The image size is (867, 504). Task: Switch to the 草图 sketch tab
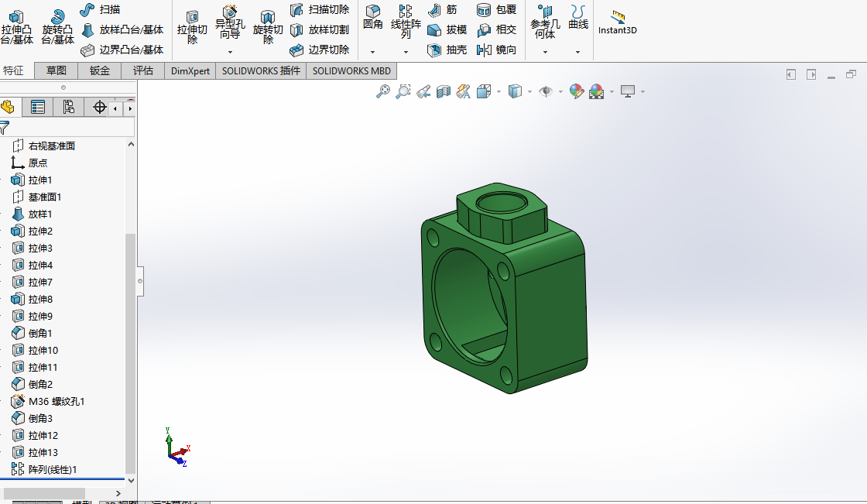click(x=56, y=70)
